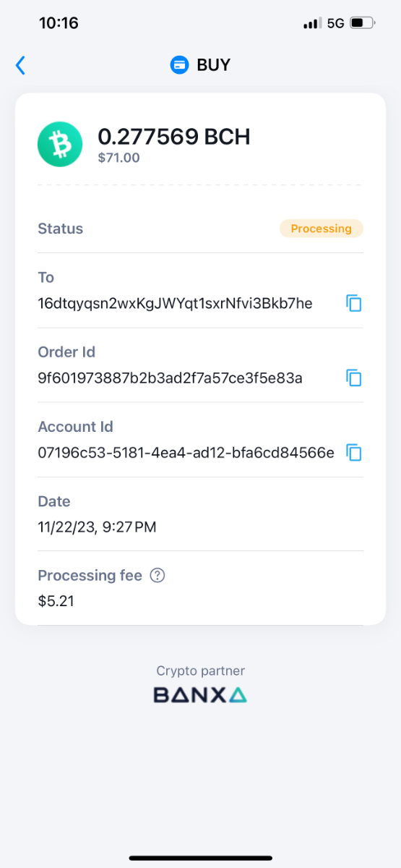Tap the $71.00 fiat amount

(119, 157)
